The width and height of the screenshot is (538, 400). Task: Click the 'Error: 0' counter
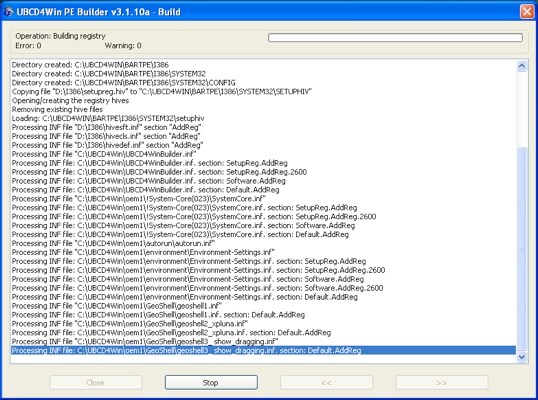point(28,46)
